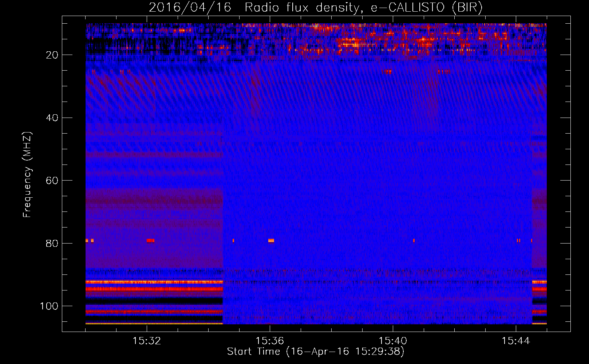This screenshot has width=589, height=364.
Task: Click the '15:32' time tick label
Action: 147,341
